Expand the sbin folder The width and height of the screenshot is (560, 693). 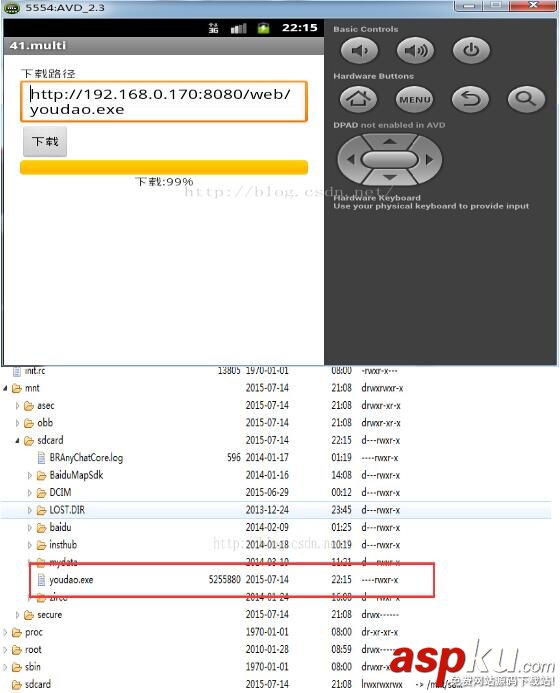click(5, 666)
